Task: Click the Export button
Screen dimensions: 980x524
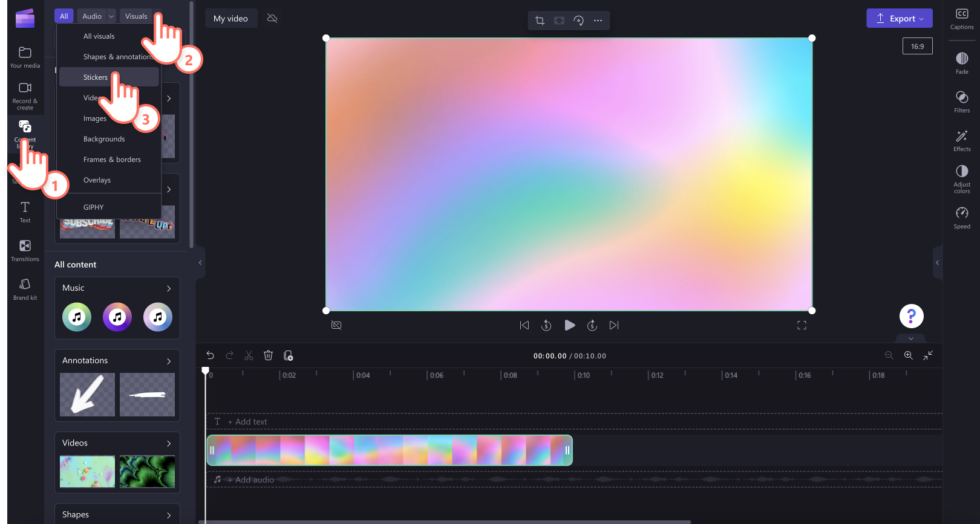Action: click(899, 18)
